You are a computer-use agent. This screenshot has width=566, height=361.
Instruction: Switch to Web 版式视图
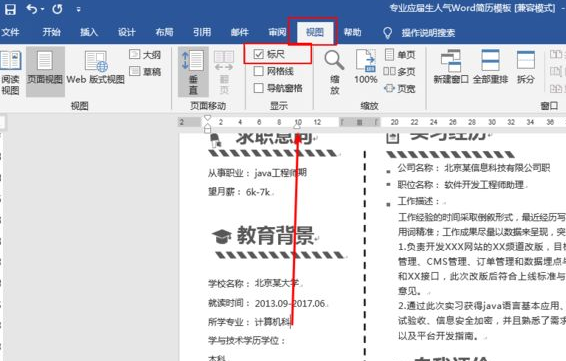(x=95, y=68)
